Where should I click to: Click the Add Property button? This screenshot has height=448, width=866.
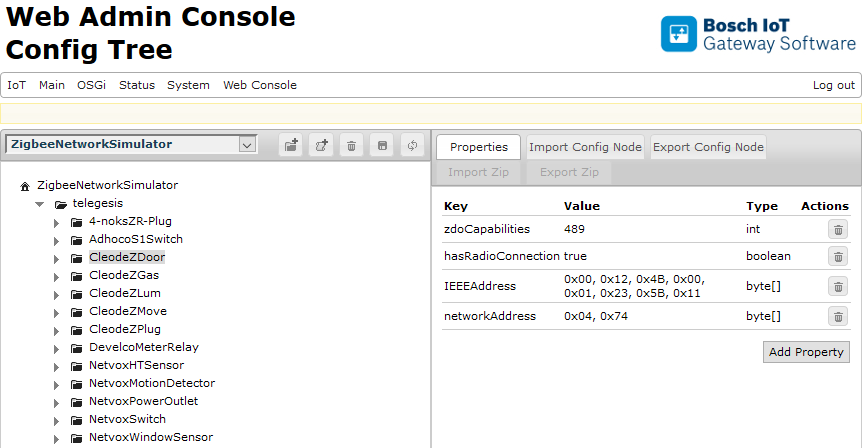point(806,352)
